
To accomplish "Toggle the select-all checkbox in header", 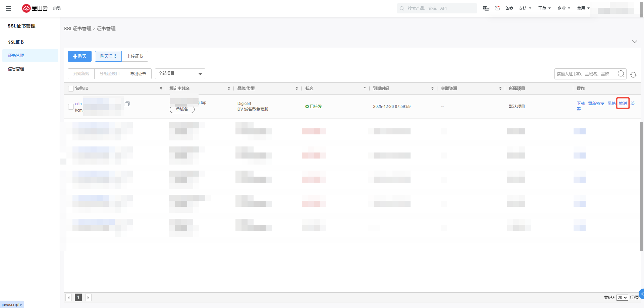I will [71, 88].
